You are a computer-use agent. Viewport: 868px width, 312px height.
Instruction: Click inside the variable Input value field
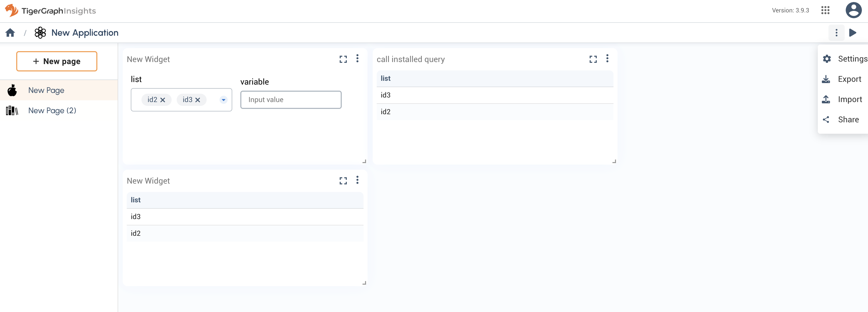pos(291,100)
